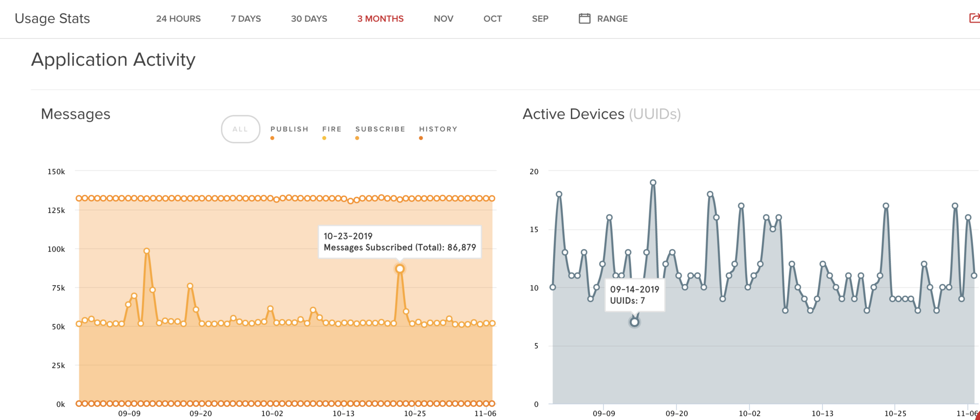Toggle the PUBLISH series filter

[289, 129]
